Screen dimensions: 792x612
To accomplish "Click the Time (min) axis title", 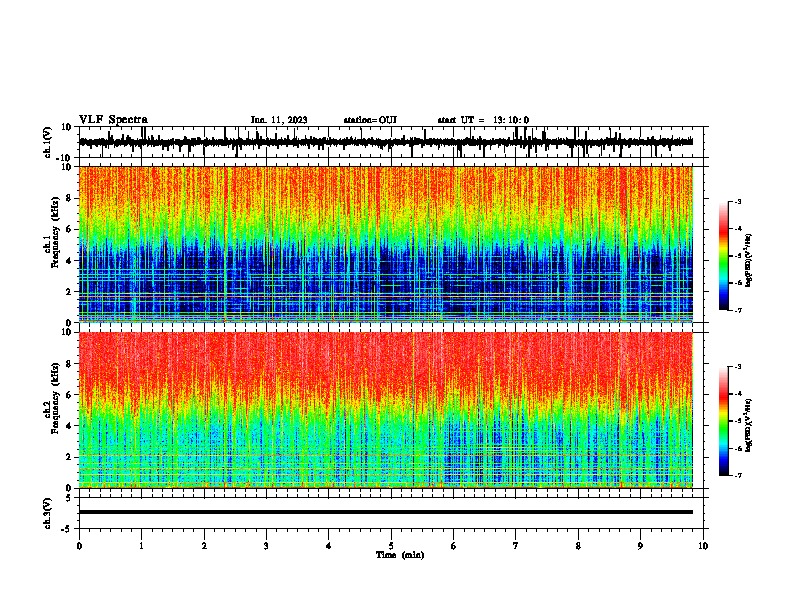I will tap(400, 555).
